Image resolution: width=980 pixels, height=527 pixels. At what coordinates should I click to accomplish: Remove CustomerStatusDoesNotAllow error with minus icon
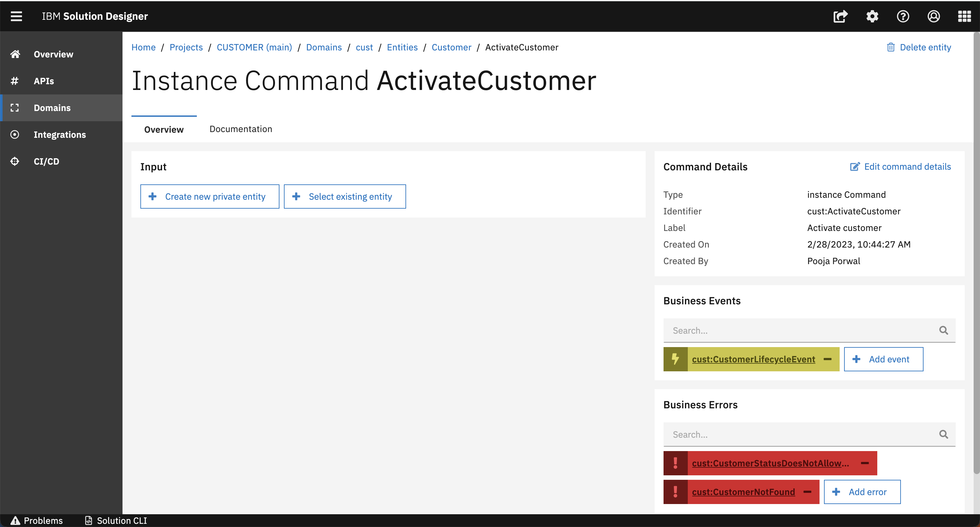[865, 463]
